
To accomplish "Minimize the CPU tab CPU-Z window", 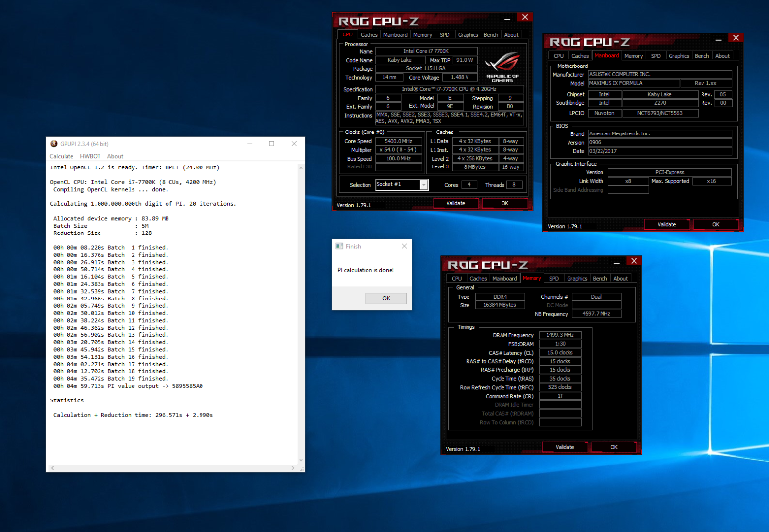I will point(507,19).
